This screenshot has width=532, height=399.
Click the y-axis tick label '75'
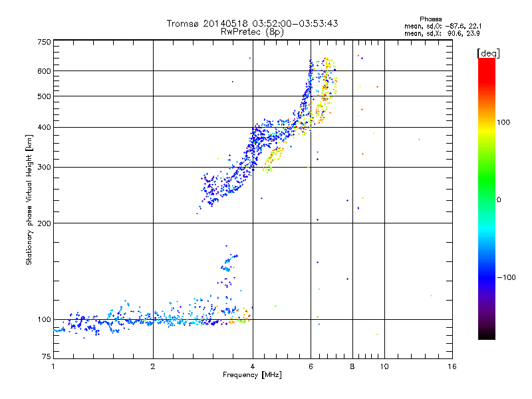tap(47, 356)
